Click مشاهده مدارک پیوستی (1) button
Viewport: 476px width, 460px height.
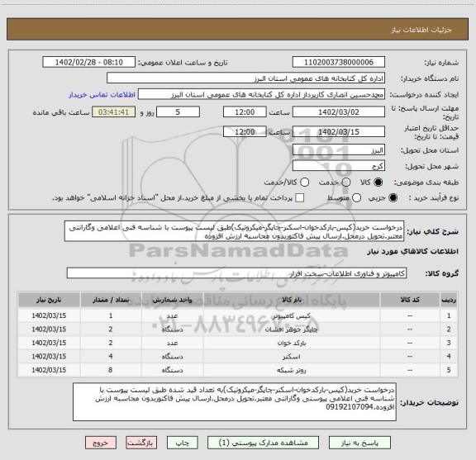(263, 443)
